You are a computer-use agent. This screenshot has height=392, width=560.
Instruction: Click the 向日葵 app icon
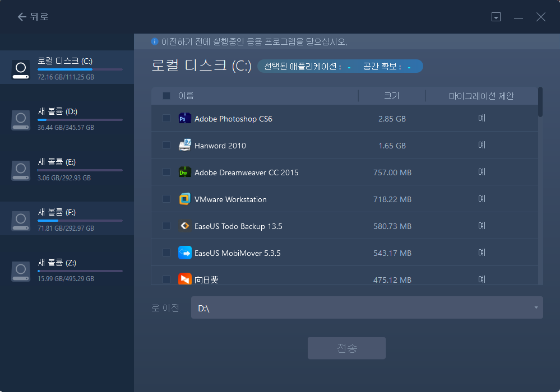(x=184, y=279)
